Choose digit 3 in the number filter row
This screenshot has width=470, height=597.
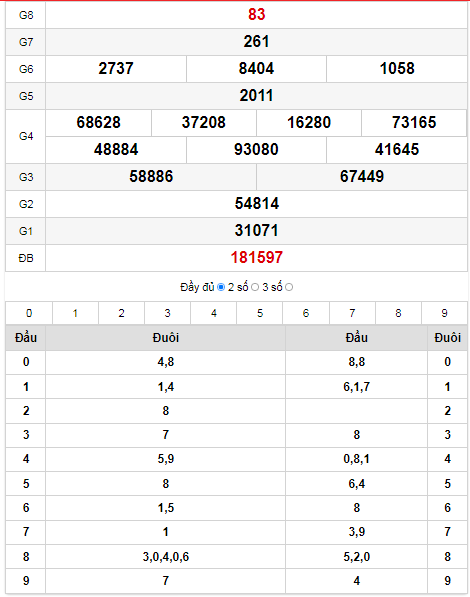(x=167, y=313)
